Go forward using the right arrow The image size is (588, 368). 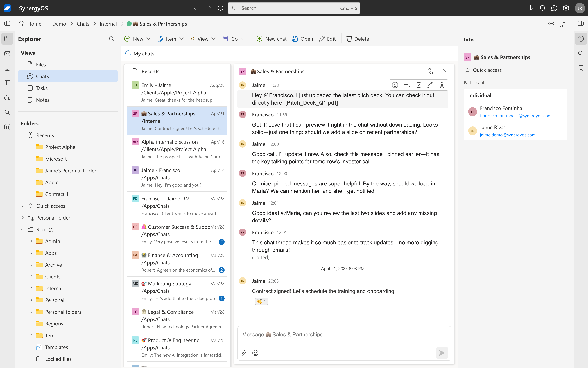tap(209, 8)
